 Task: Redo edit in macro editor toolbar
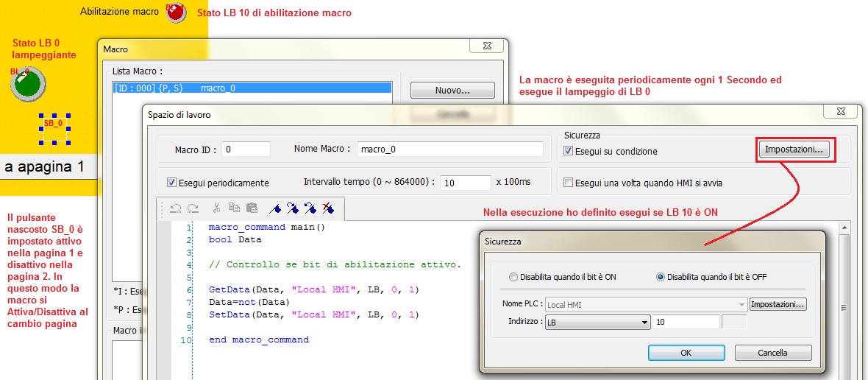click(193, 208)
